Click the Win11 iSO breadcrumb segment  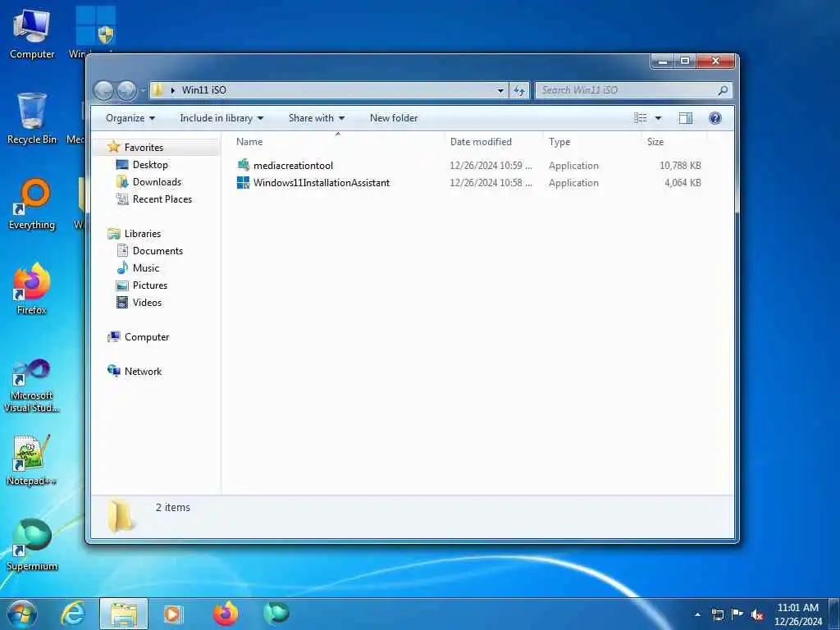point(204,90)
